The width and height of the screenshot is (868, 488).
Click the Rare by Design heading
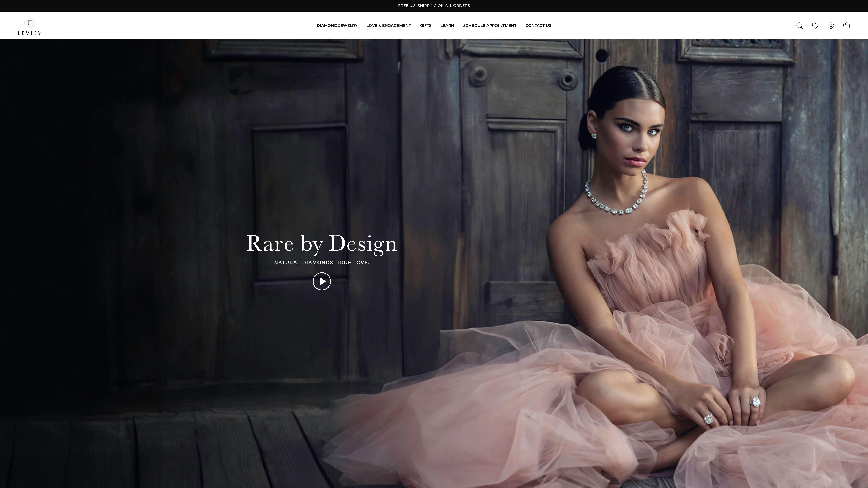[322, 243]
